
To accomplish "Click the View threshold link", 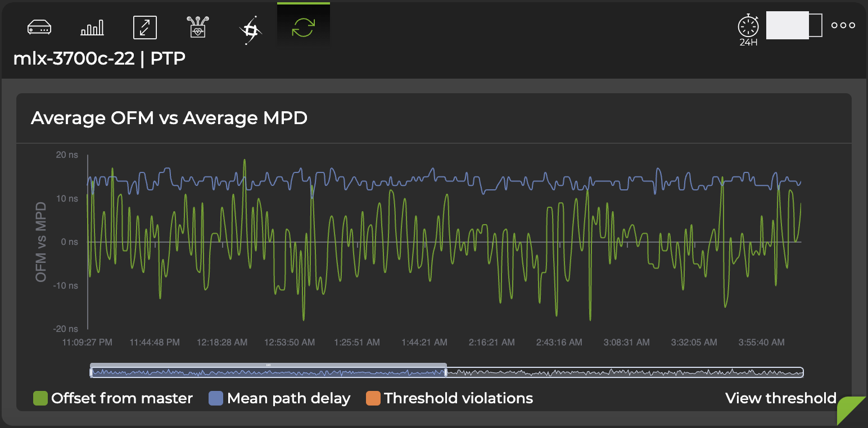I will coord(780,399).
